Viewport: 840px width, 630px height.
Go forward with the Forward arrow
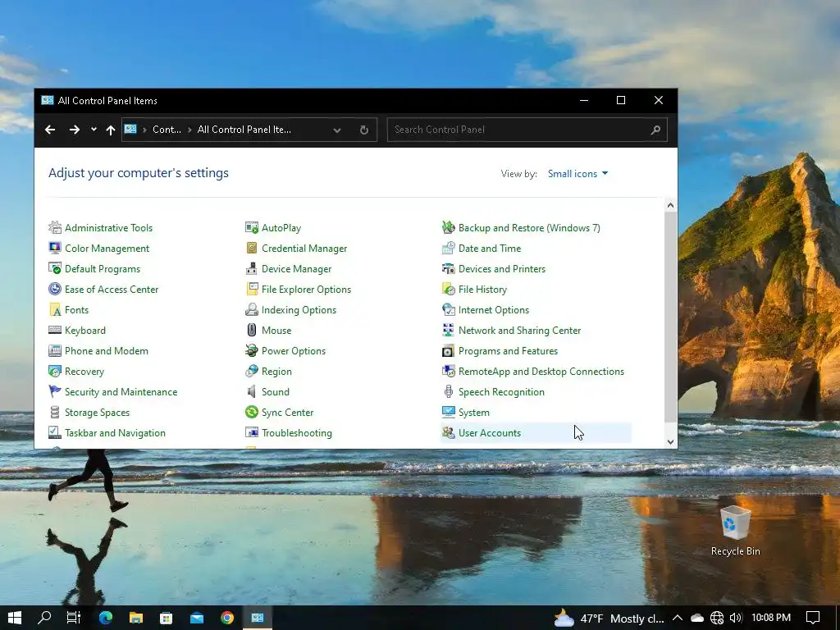coord(75,130)
